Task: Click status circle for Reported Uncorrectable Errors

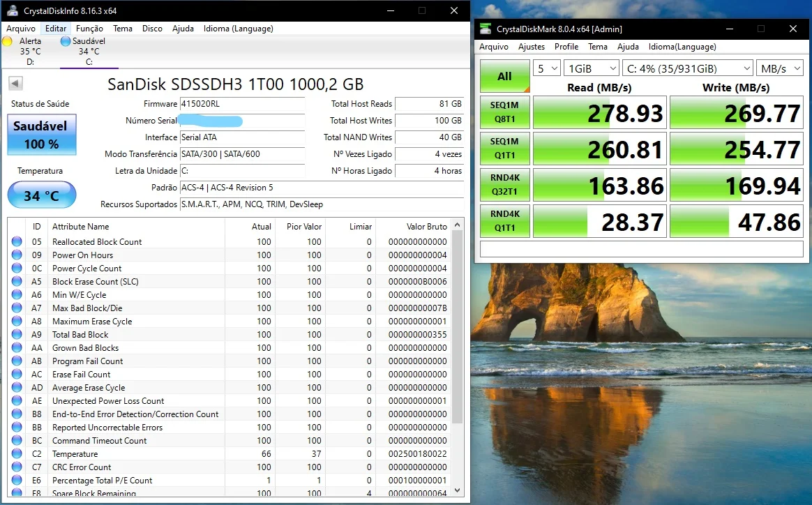Action: [17, 428]
